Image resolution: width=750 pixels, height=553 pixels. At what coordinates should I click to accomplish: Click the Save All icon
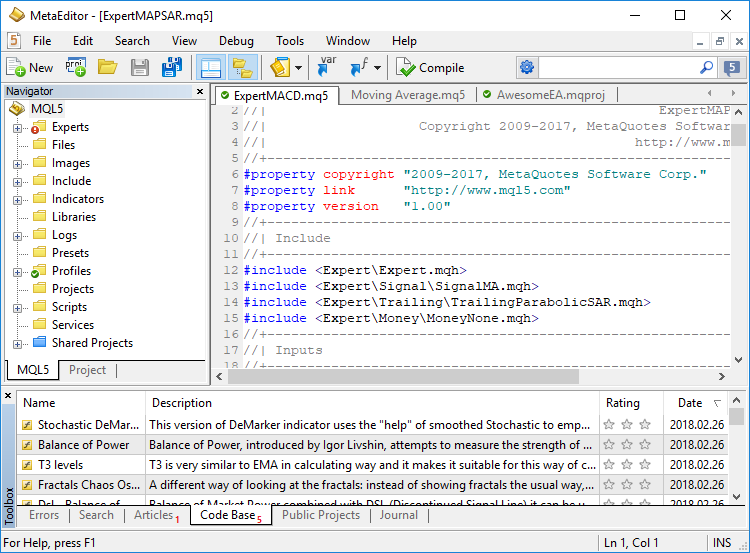click(172, 67)
